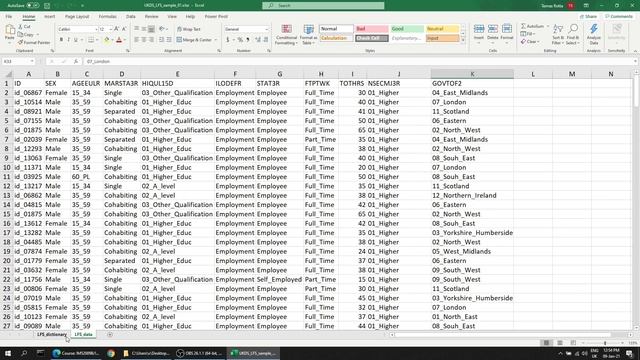This screenshot has width=640, height=360.
Task: Click the Cut scissors button
Action: coord(24,27)
